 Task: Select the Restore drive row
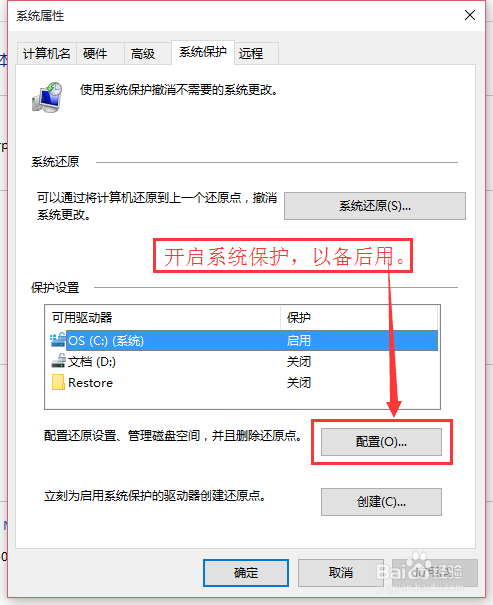pos(244,383)
